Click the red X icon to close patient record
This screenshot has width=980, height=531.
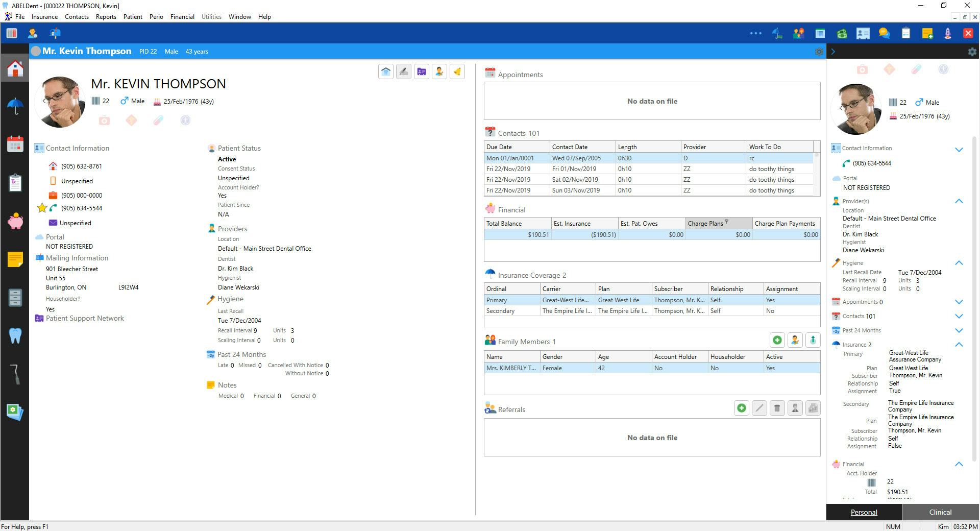click(968, 33)
